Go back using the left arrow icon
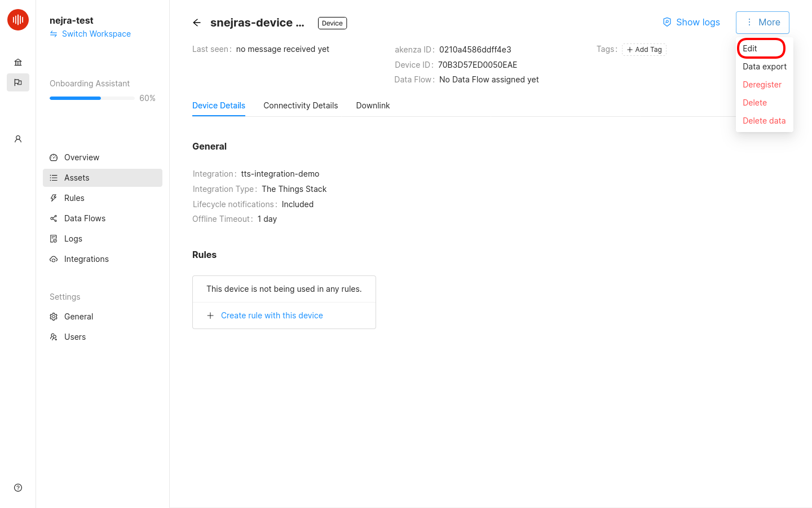The image size is (812, 508). tap(197, 23)
